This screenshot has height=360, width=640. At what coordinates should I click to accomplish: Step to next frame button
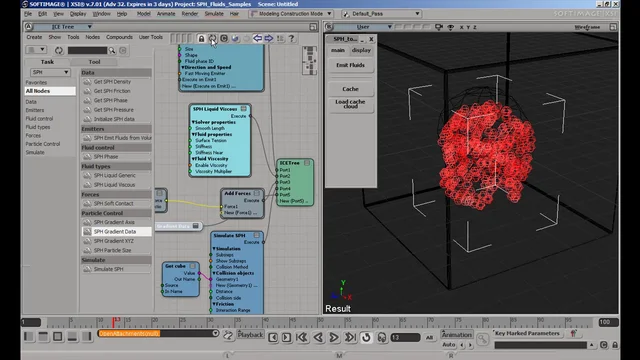[x=287, y=337]
